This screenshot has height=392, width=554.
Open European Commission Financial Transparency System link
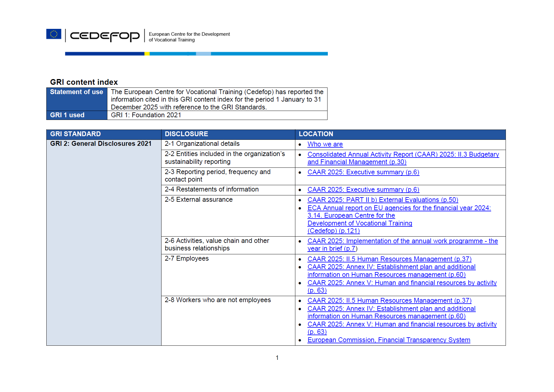[x=389, y=340]
